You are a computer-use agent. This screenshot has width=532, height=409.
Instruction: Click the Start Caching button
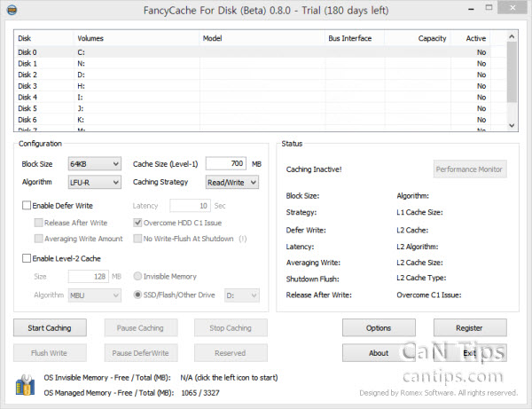50,328
